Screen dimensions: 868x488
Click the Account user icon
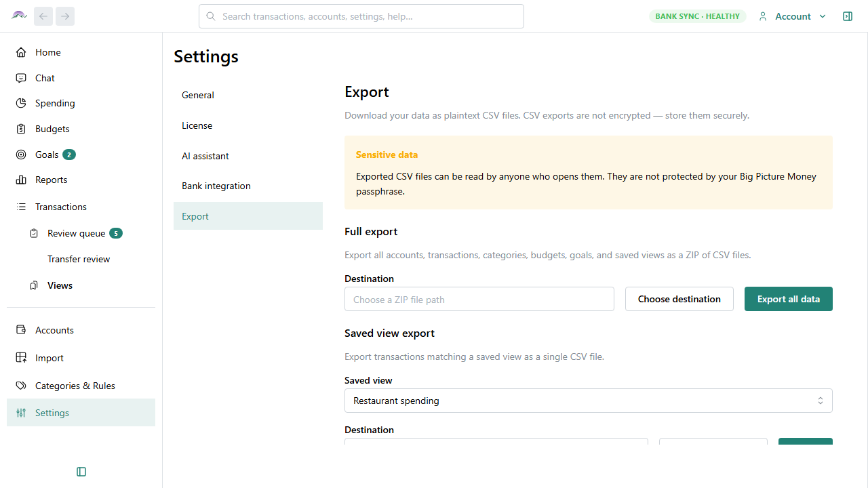click(x=763, y=16)
